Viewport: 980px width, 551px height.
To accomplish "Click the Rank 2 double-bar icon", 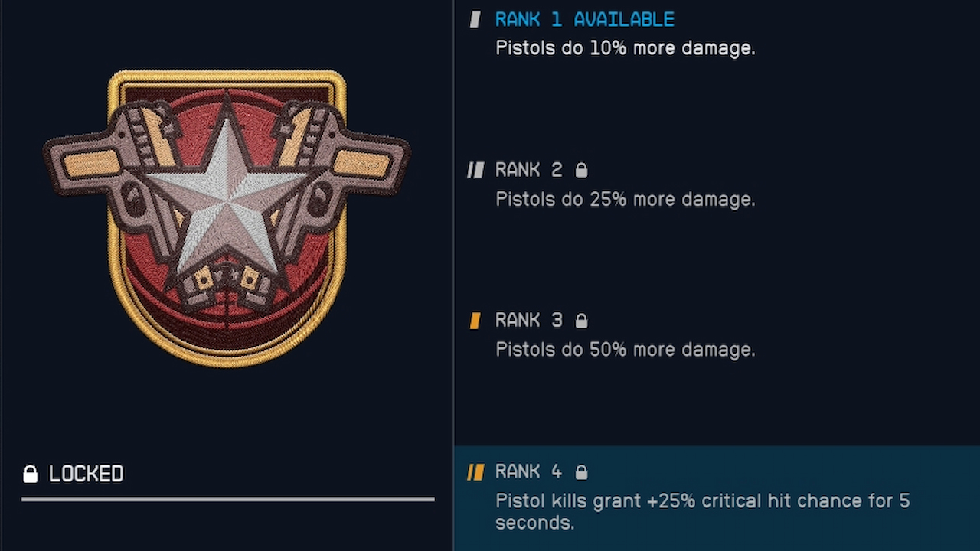I will tap(475, 170).
